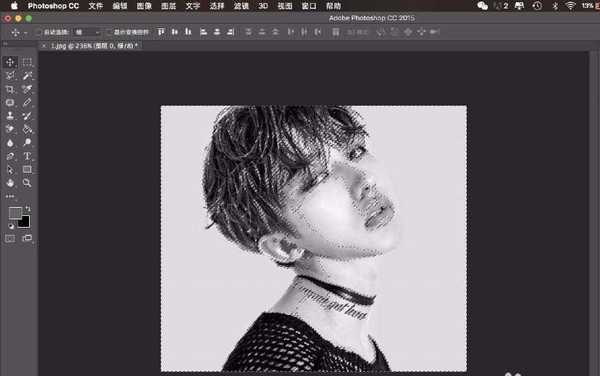Swap foreground and background colors
The image size is (600, 376).
coord(28,208)
